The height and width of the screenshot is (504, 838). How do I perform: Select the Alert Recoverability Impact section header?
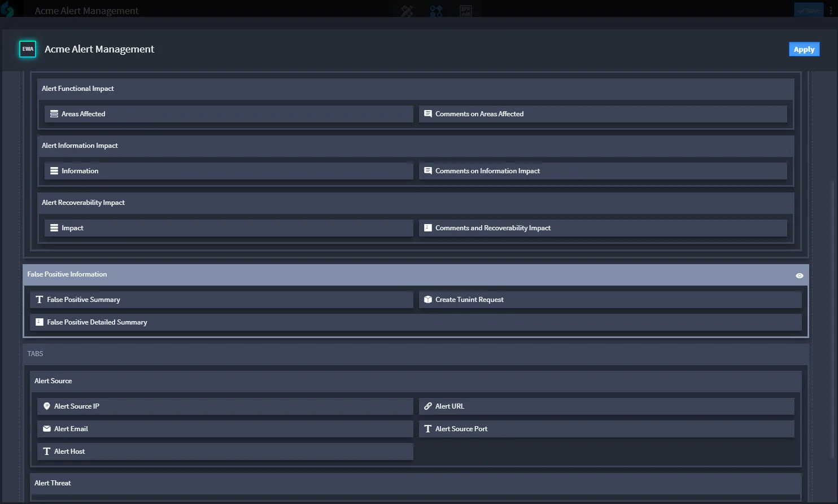coord(416,203)
